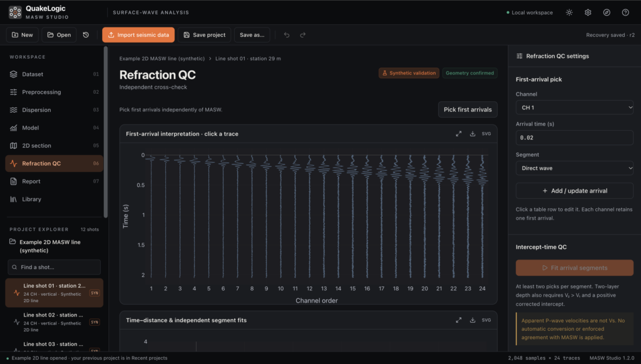Click the Open project button
This screenshot has height=364, width=641.
[59, 35]
